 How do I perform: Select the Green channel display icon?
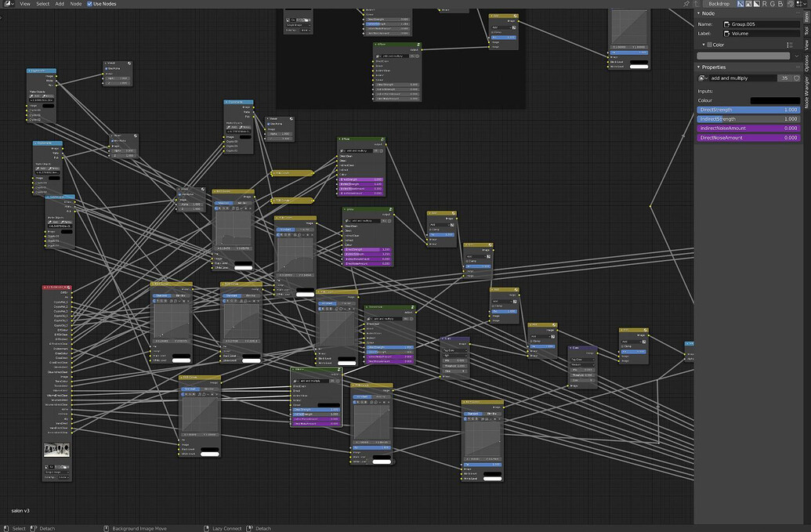pos(773,4)
